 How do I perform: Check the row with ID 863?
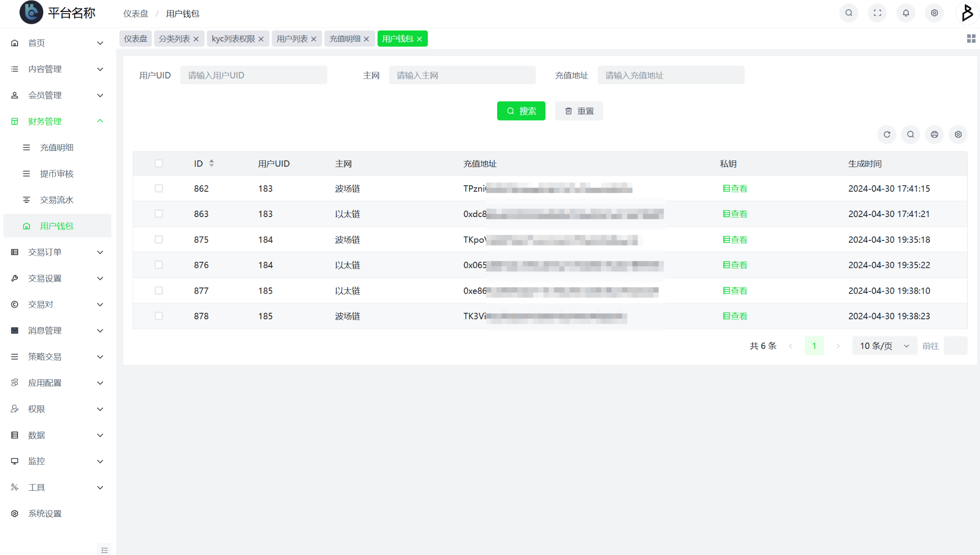coord(159,214)
